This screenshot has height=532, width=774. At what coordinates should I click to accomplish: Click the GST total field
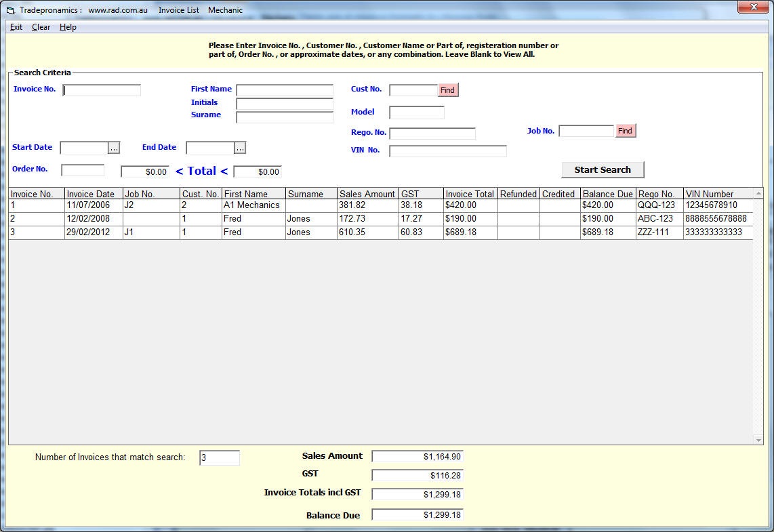[417, 476]
